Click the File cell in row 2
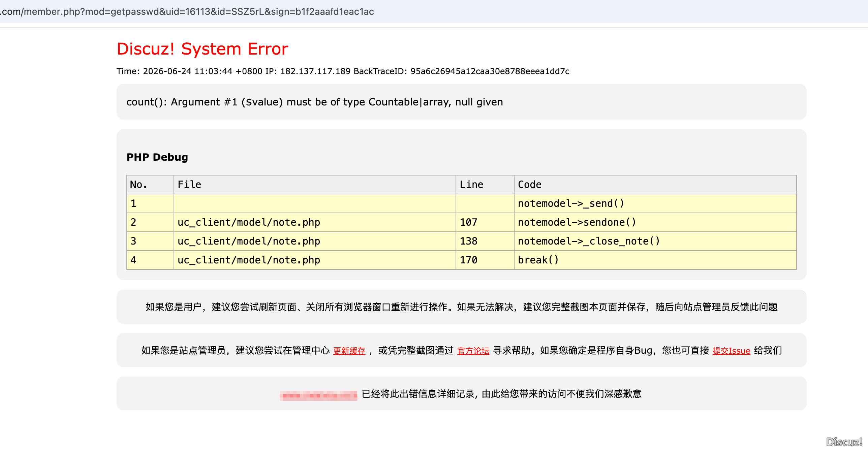This screenshot has height=450, width=868. [315, 222]
